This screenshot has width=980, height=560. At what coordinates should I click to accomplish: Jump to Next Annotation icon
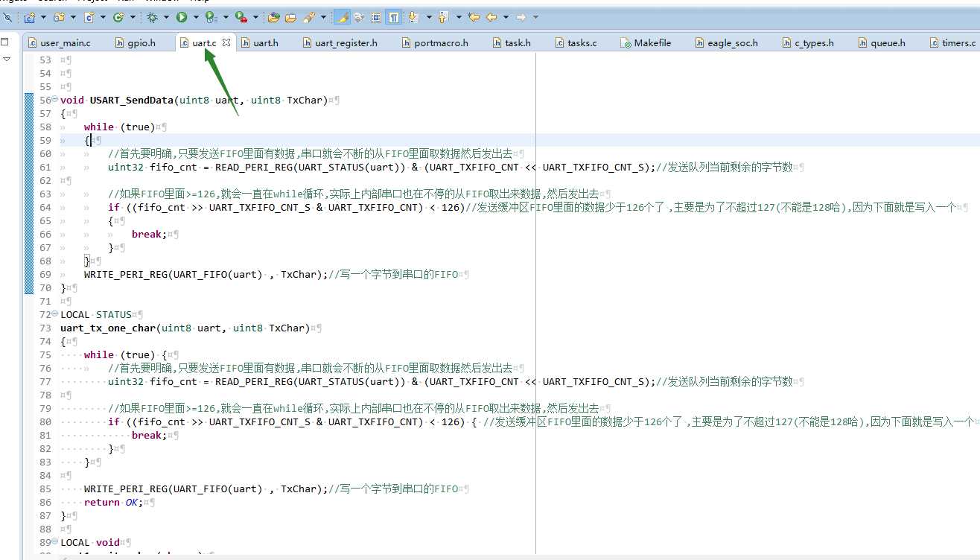coord(412,16)
